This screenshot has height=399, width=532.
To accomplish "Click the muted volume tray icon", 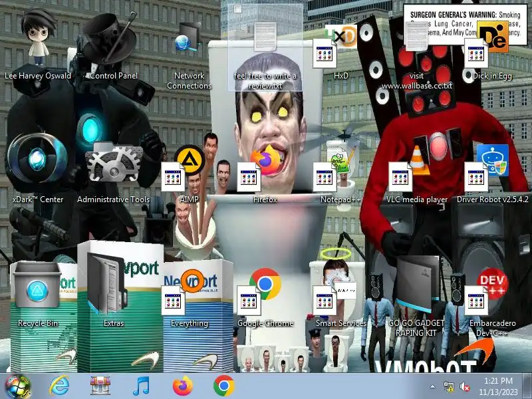I will point(464,386).
